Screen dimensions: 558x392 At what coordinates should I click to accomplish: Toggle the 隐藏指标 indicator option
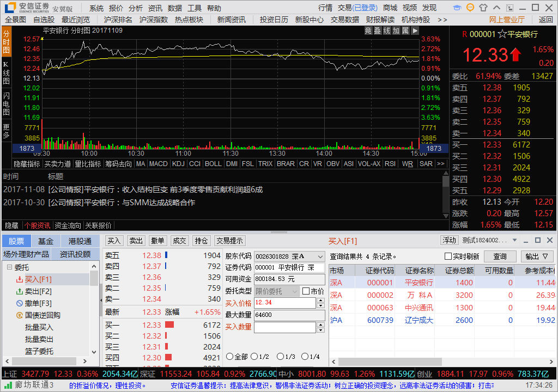(x=27, y=164)
